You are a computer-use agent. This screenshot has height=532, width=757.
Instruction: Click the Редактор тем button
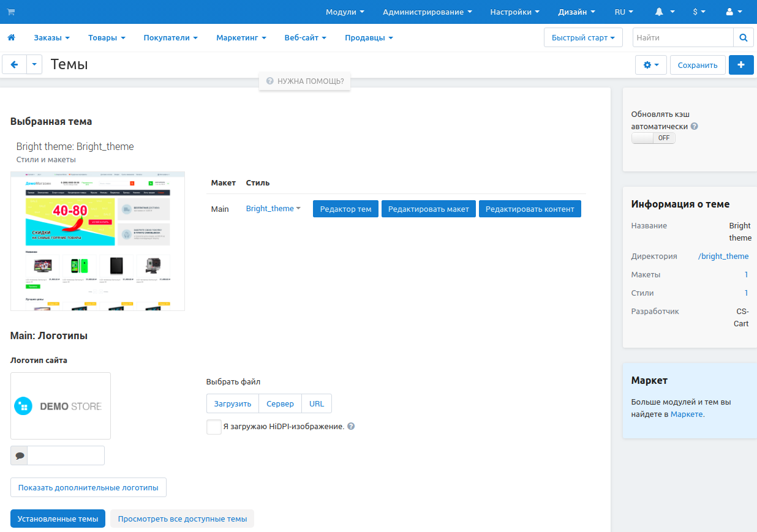(345, 209)
